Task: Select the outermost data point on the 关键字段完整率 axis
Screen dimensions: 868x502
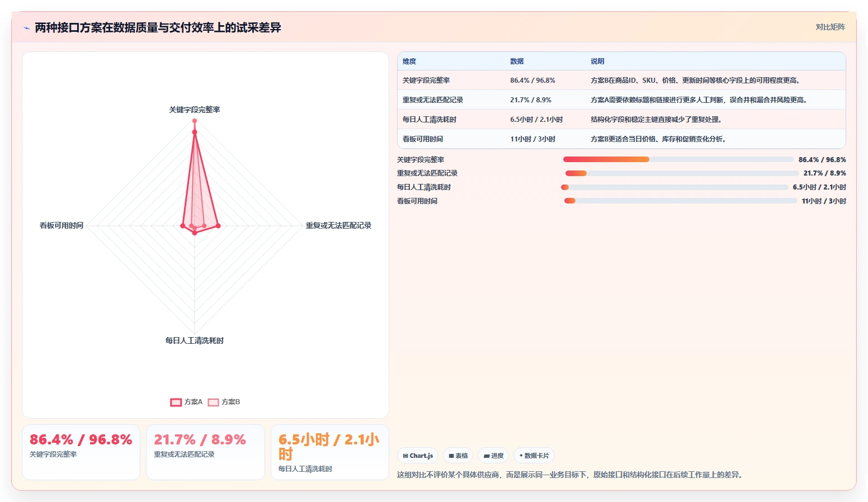Action: tap(195, 121)
